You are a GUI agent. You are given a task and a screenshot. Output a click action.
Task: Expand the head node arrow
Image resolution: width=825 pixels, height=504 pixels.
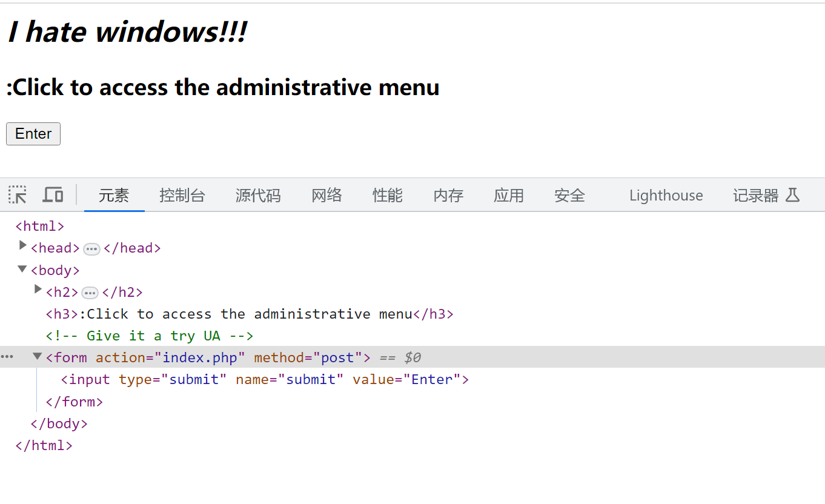click(23, 245)
